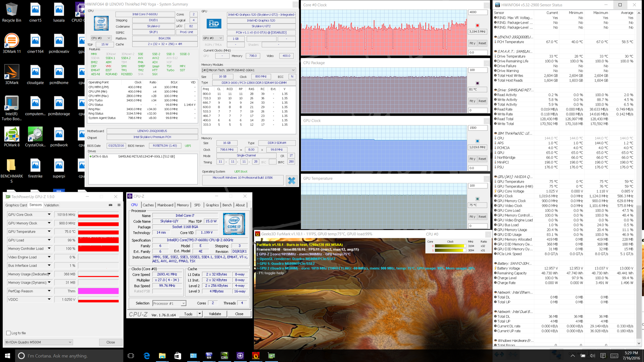Open the CPU #0 selector in System Summary
The width and height of the screenshot is (644, 362).
point(101,38)
